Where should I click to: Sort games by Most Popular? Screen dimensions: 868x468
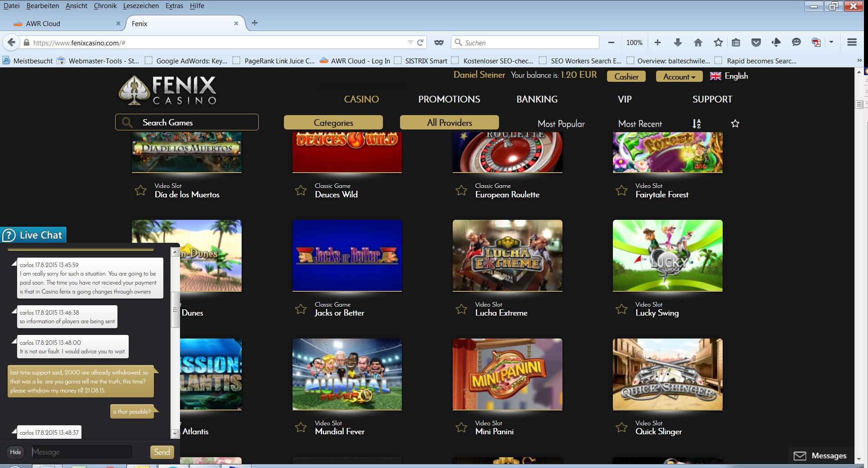click(561, 124)
